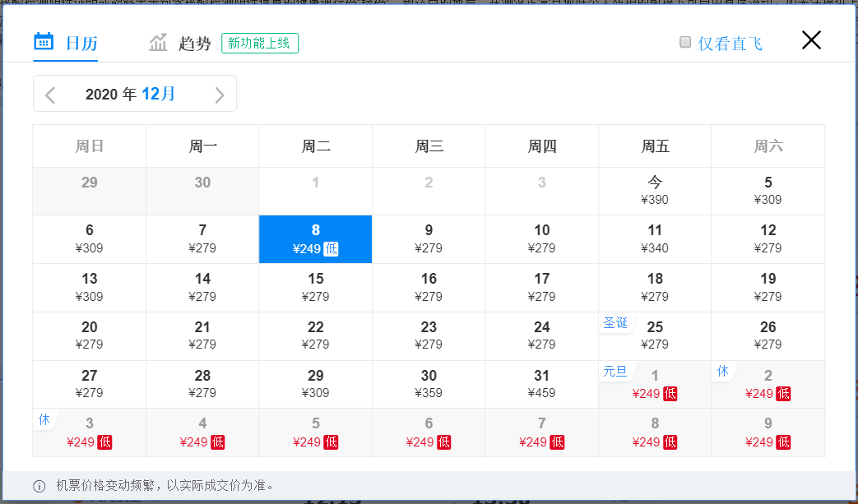Select today (今) priced ¥390
This screenshot has width=858, height=504.
(655, 191)
